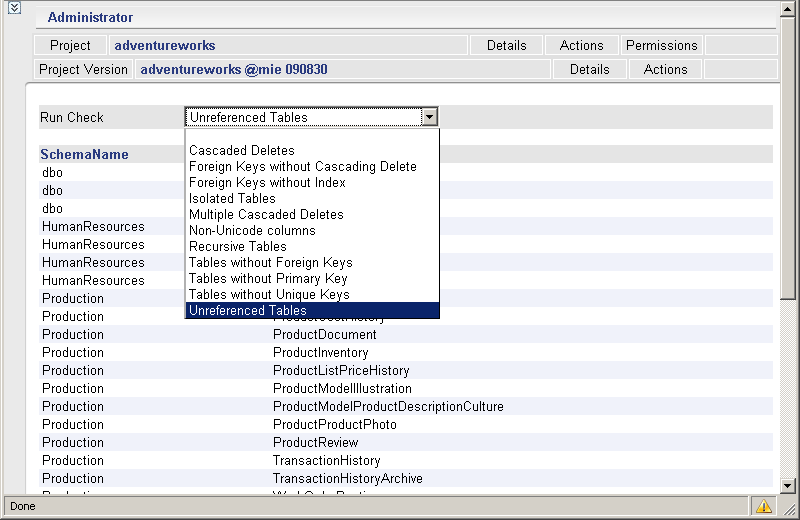Choose Tables without Unique Keys
The width and height of the screenshot is (800, 520).
click(269, 294)
